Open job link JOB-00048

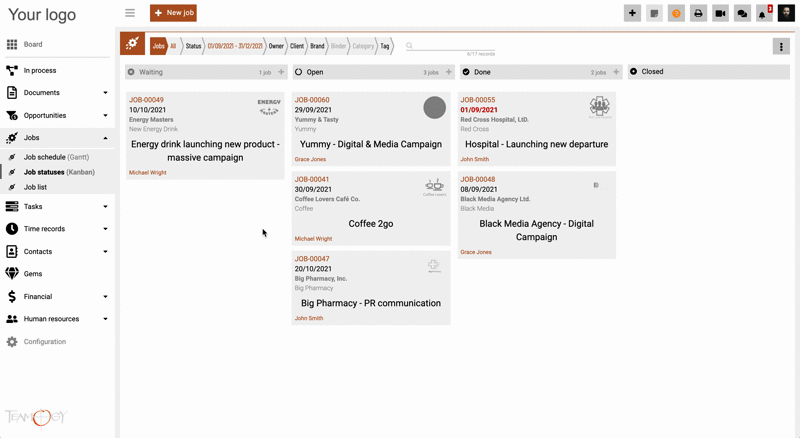(x=478, y=179)
